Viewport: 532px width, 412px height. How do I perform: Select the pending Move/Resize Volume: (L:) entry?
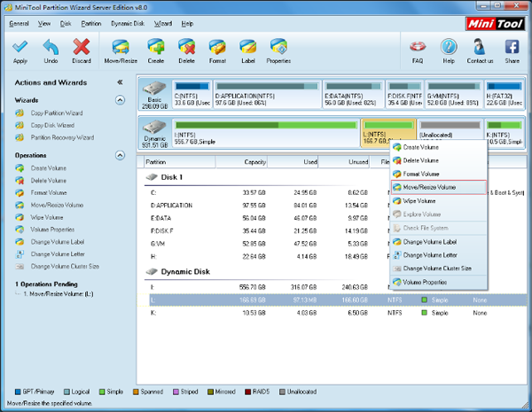point(58,294)
